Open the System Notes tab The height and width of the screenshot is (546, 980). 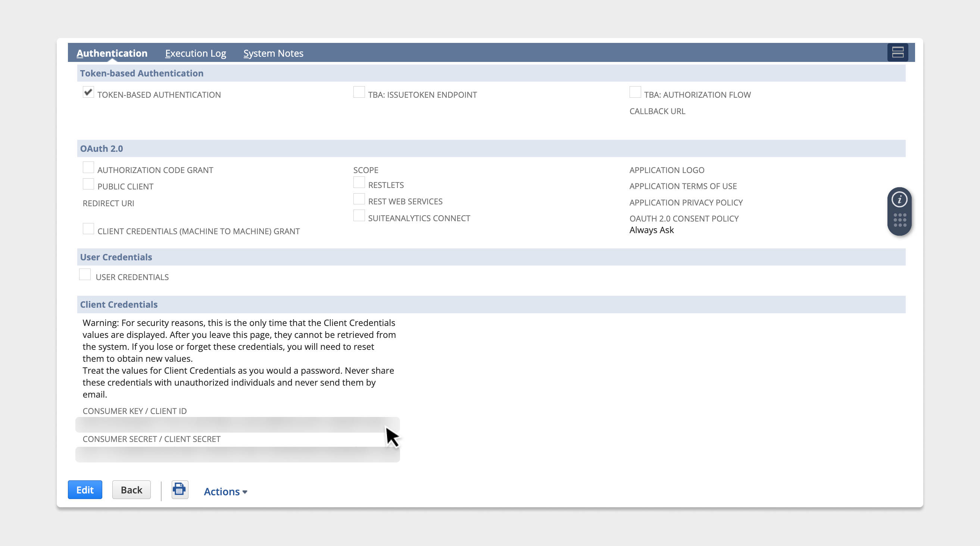(273, 53)
